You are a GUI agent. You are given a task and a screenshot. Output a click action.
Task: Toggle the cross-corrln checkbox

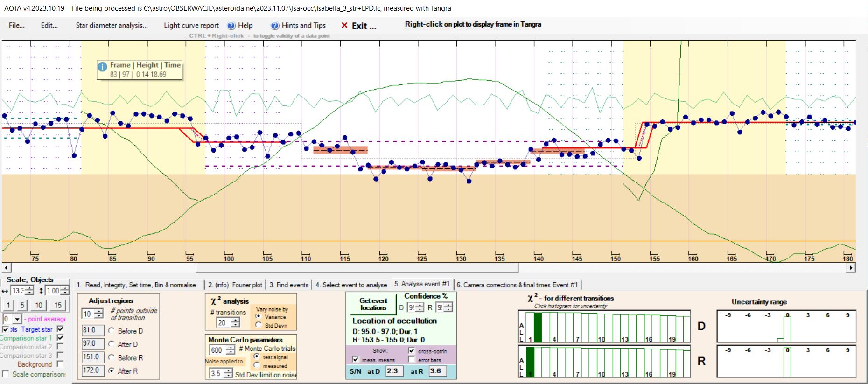[x=412, y=350]
